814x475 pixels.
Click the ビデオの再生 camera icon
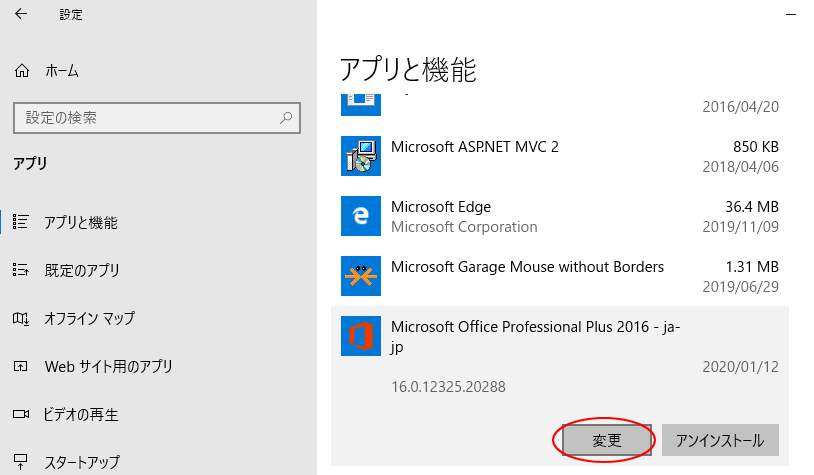21,414
